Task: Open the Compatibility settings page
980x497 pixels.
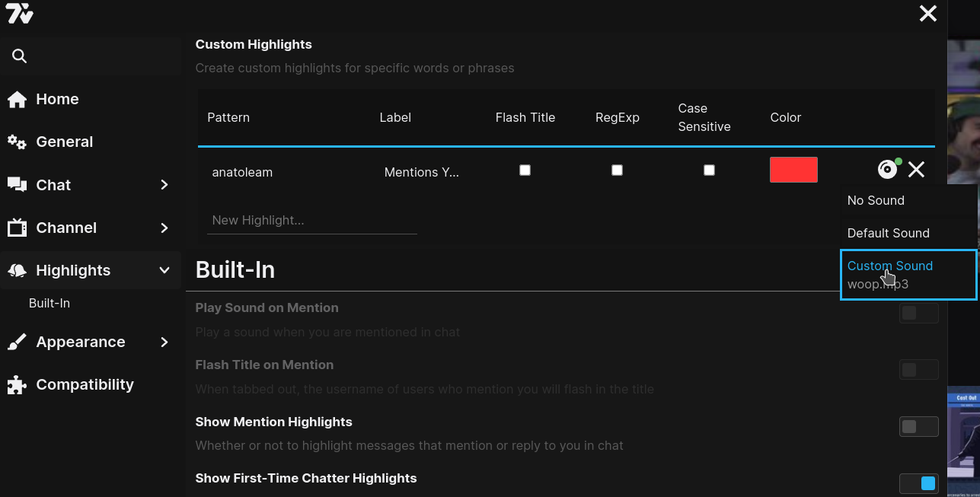Action: coord(91,385)
